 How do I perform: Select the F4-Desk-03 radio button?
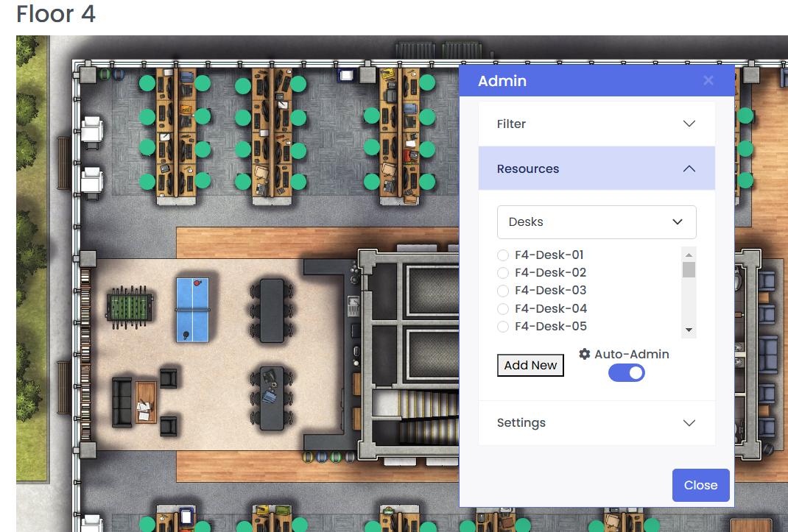(503, 291)
